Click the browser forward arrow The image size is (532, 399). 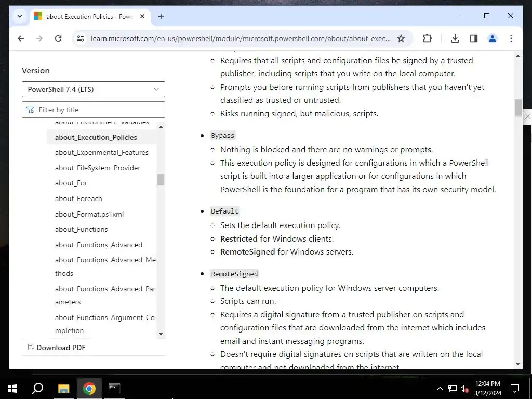39,38
